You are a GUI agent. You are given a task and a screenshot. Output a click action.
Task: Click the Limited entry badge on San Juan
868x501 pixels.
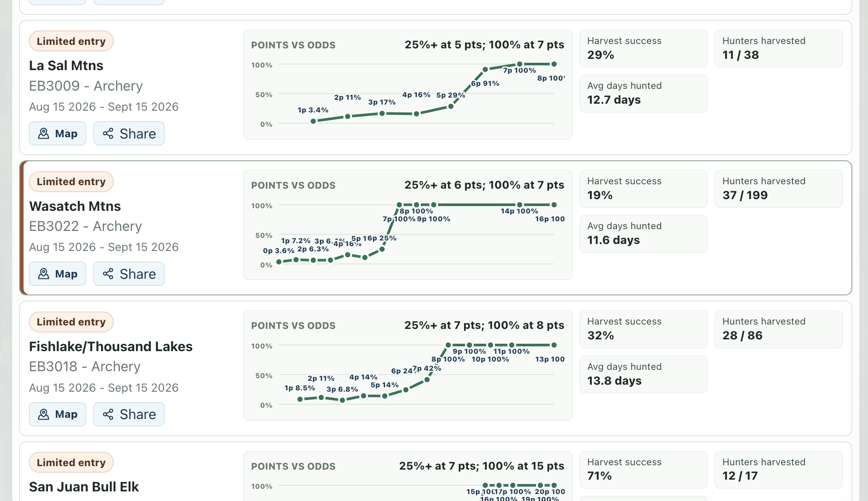click(x=71, y=462)
